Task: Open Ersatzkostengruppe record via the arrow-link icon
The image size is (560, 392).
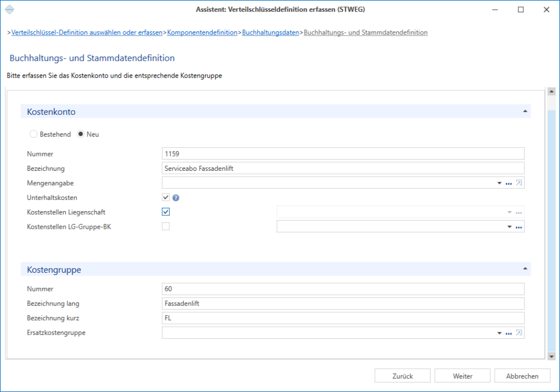Action: [519, 333]
